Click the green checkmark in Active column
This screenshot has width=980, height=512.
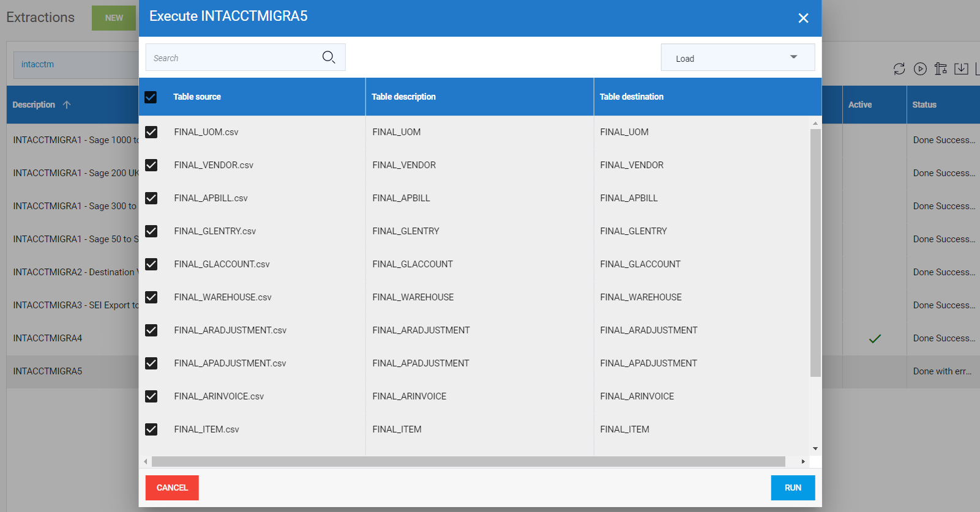coord(875,338)
